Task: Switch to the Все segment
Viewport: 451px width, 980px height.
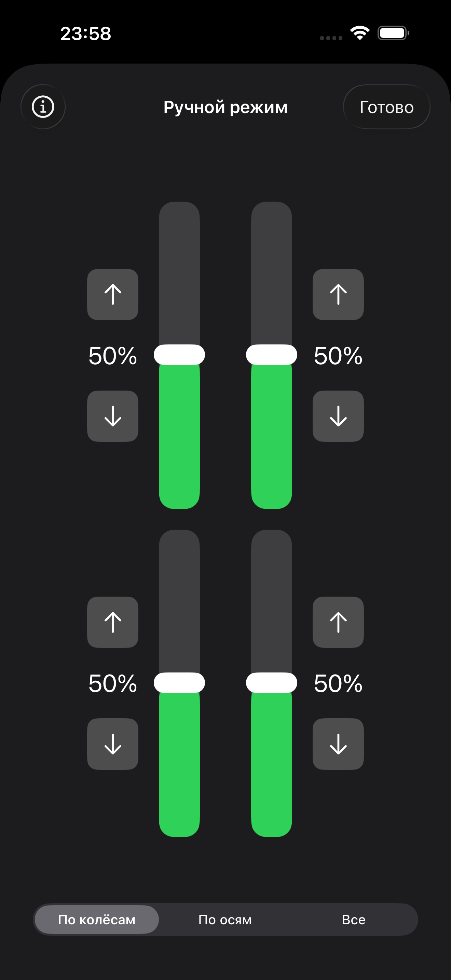Action: (354, 920)
